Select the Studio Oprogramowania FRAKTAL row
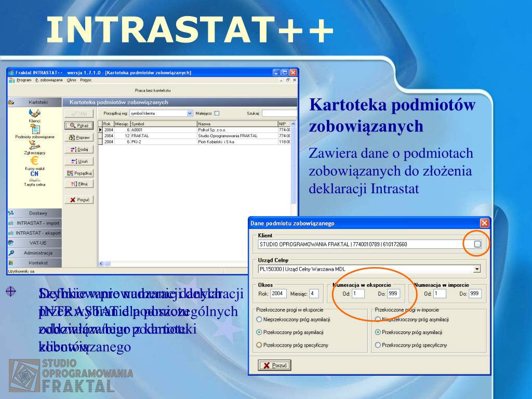The image size is (532, 399). [194, 136]
